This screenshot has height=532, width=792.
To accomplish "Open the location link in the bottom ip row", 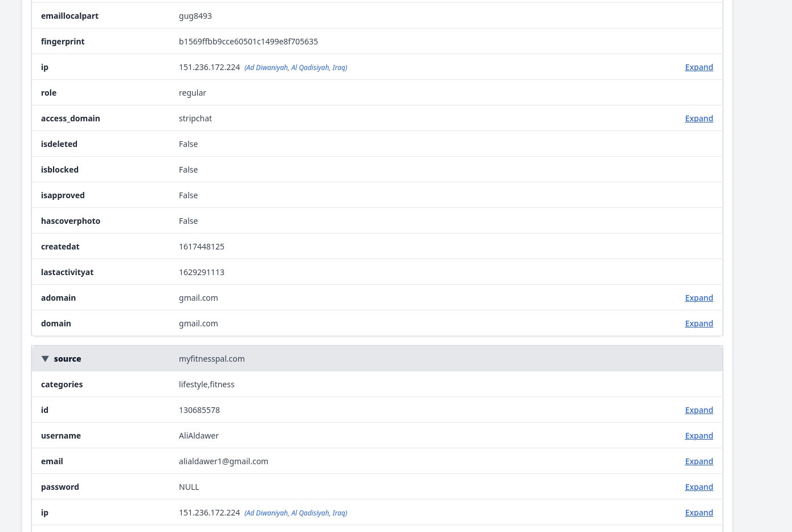I will pos(296,513).
